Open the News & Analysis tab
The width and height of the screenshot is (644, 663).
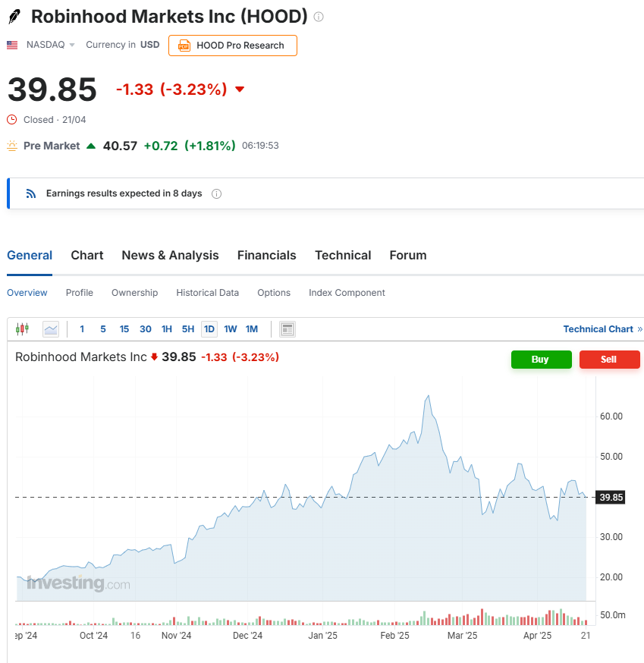point(170,256)
